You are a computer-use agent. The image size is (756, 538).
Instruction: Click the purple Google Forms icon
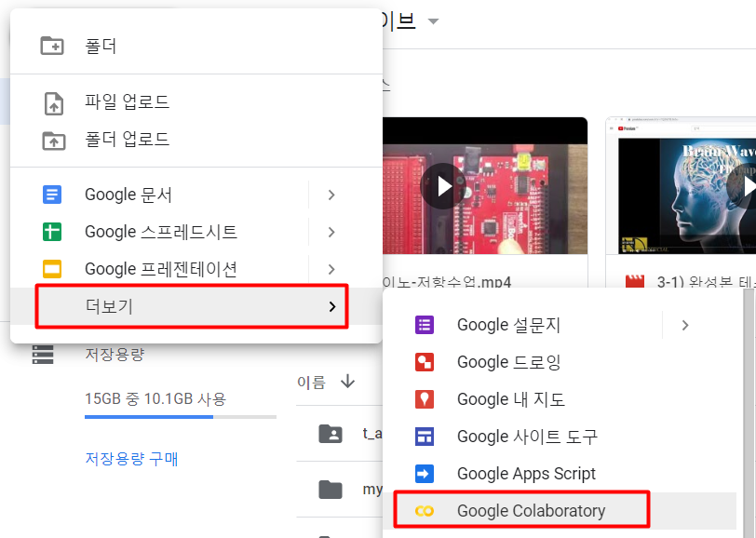tap(425, 325)
